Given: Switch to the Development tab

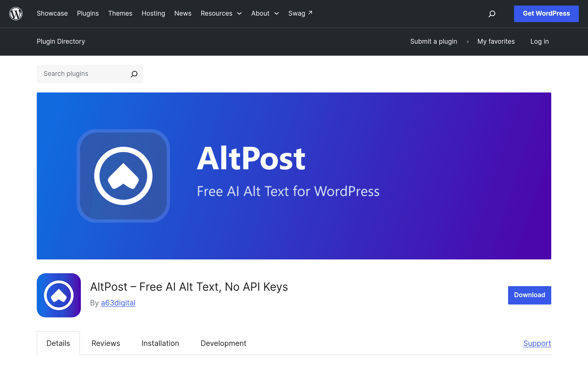Looking at the screenshot, I should pyautogui.click(x=223, y=343).
